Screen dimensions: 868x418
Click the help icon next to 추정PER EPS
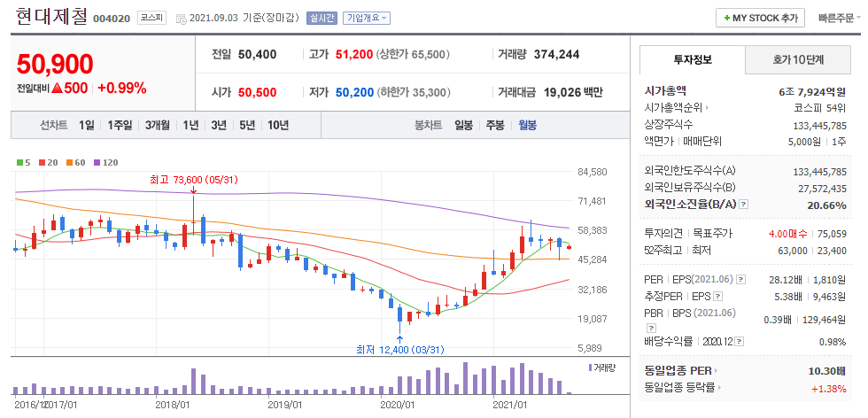[718, 297]
